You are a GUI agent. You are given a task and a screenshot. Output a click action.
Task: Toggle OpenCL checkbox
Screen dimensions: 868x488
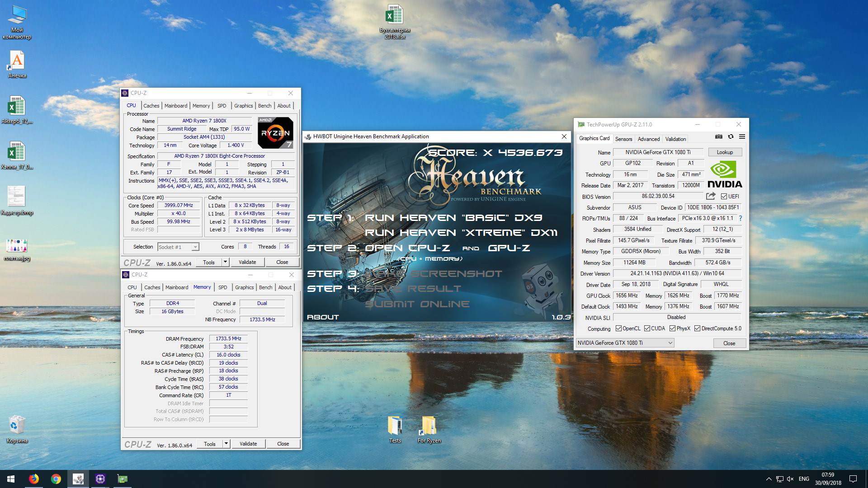tap(618, 328)
